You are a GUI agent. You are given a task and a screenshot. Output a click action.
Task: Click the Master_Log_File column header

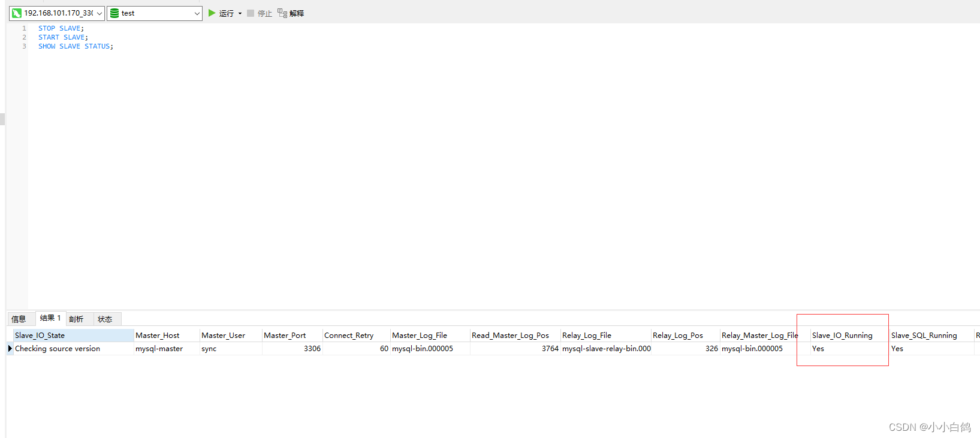[x=430, y=336]
